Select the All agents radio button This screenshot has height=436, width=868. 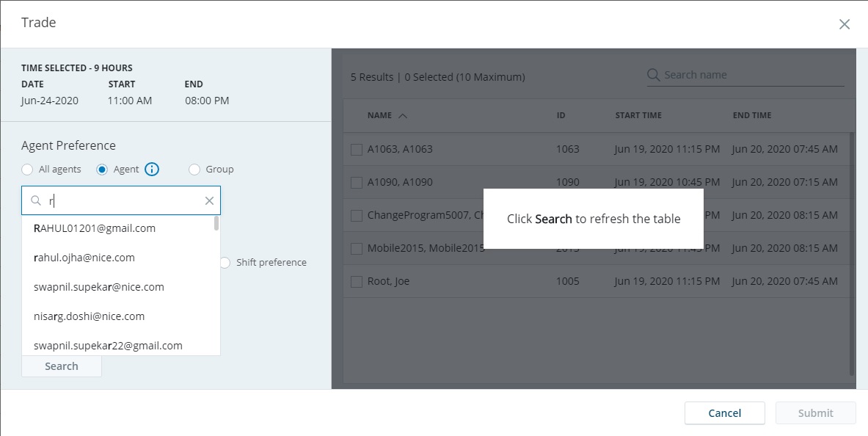(x=27, y=170)
